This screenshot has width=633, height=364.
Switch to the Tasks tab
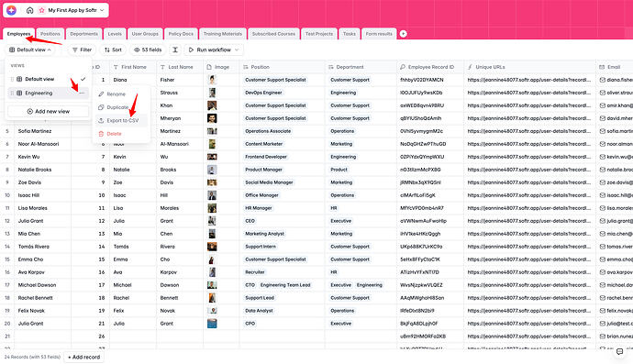click(x=350, y=34)
